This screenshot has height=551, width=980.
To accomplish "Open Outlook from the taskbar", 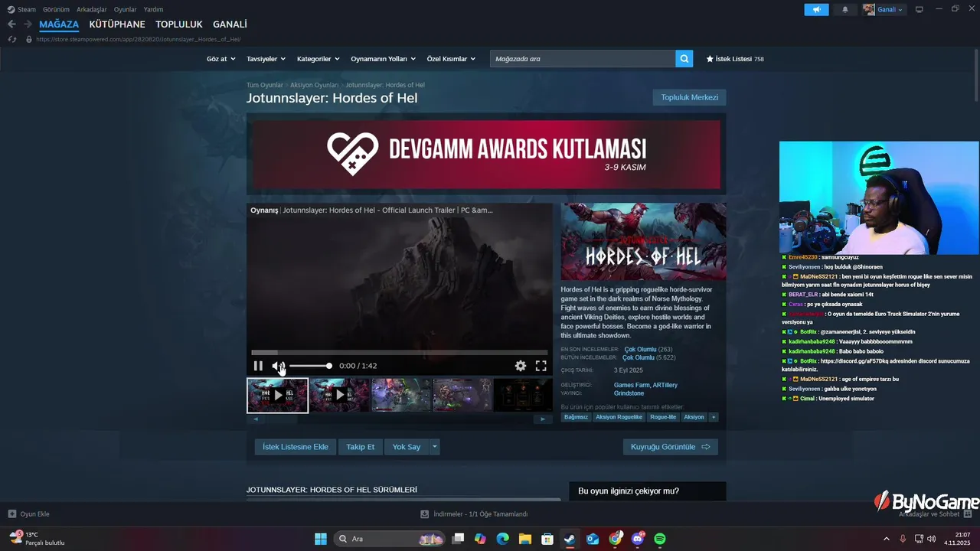I will [593, 539].
